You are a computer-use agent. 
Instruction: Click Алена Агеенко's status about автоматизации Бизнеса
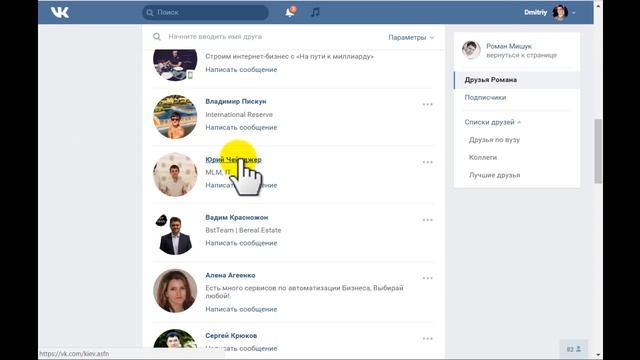coord(304,292)
